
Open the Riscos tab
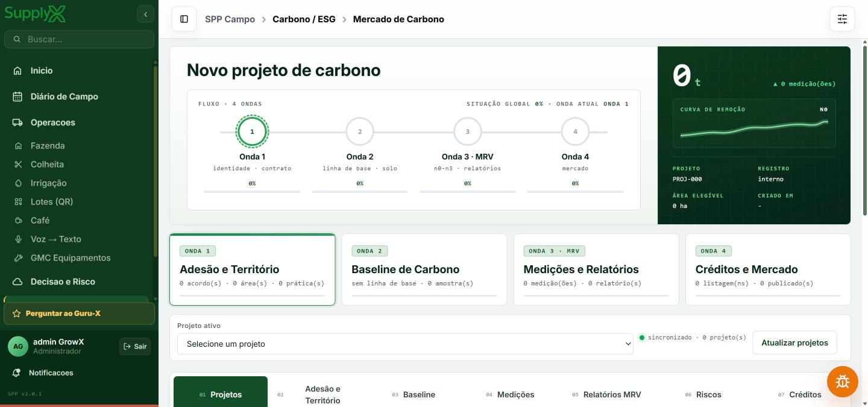coord(703,394)
